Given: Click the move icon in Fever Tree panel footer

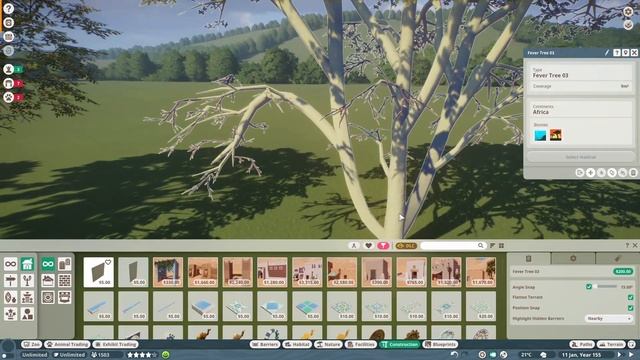Looking at the screenshot, I should click(590, 173).
